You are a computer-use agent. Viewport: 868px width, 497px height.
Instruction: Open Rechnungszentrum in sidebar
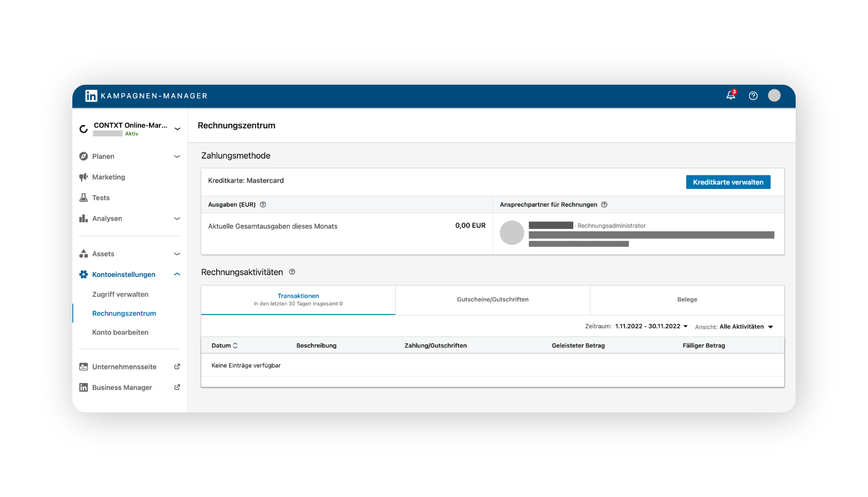coord(124,314)
